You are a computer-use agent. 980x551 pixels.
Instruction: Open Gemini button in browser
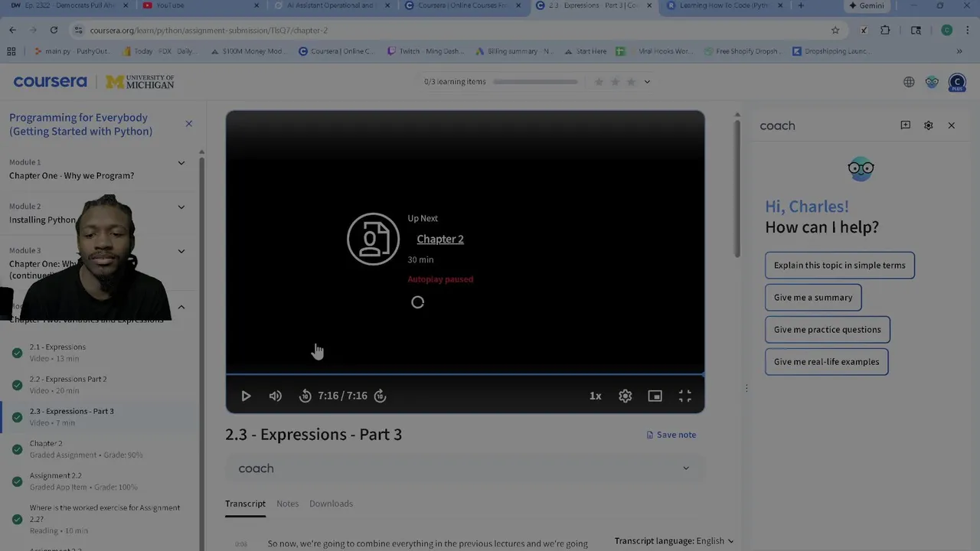click(x=867, y=5)
